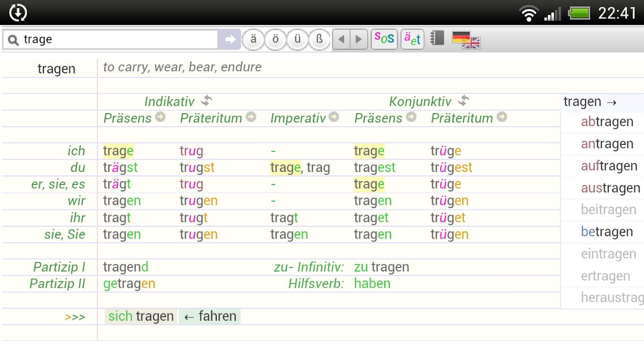
Task: Toggle the SoS color highlighting button
Action: pos(384,40)
